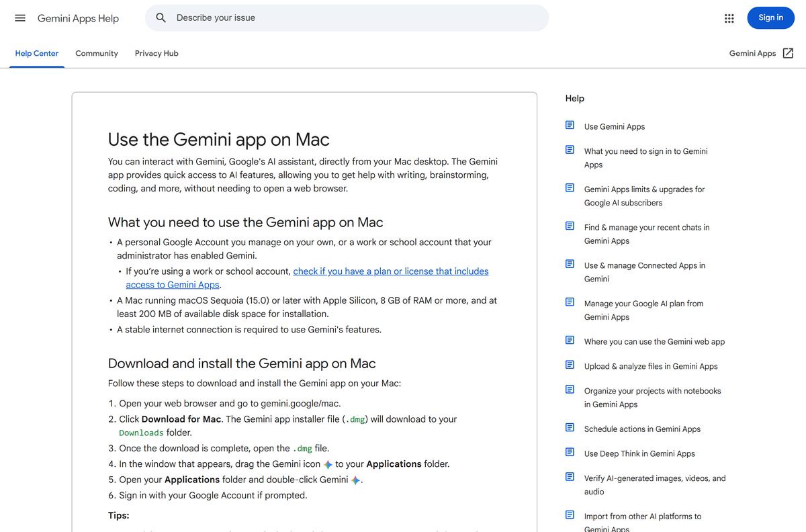Open the Privacy Hub tab
The image size is (806, 532).
156,53
